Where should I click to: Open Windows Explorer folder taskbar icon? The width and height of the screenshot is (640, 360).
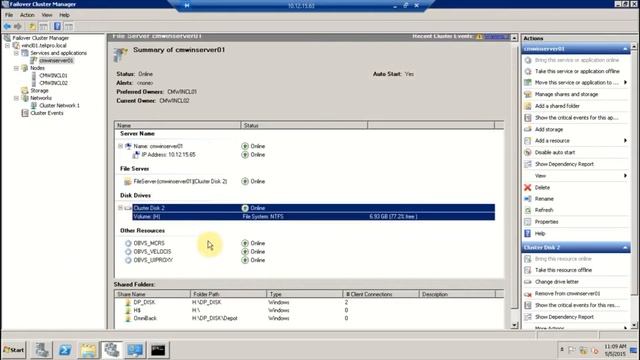88,350
